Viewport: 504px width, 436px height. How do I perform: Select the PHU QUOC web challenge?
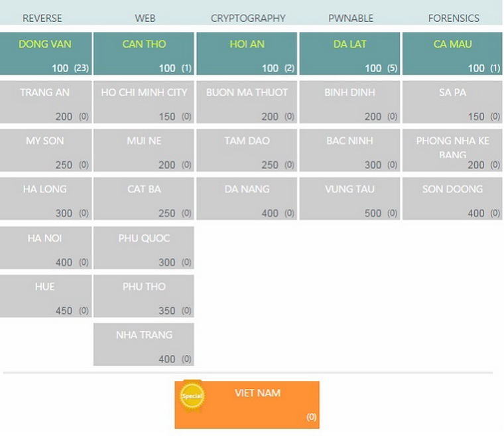(144, 248)
